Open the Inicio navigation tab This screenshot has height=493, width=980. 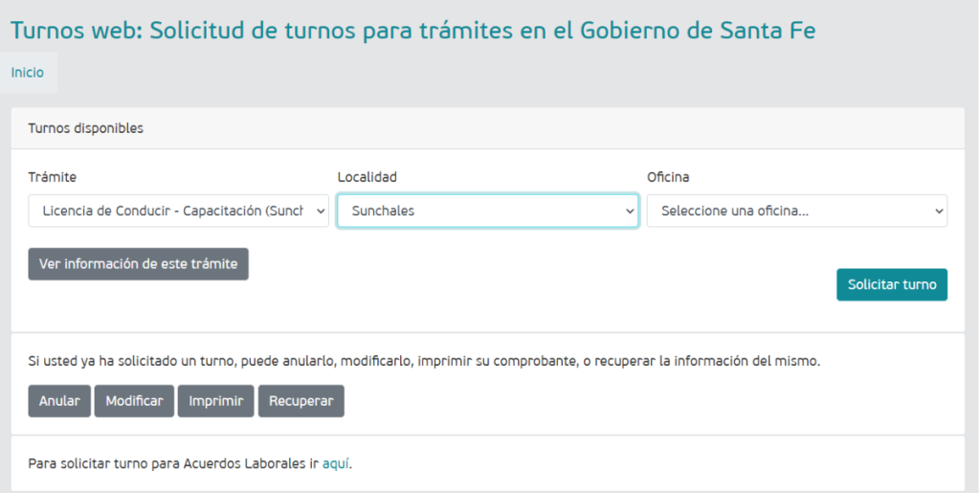28,73
